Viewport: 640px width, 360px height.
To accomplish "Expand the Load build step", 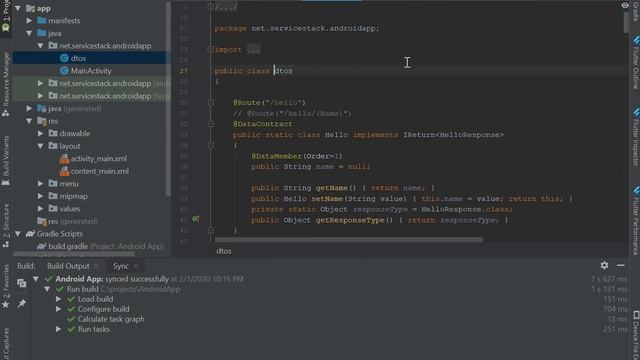I will coord(59,299).
